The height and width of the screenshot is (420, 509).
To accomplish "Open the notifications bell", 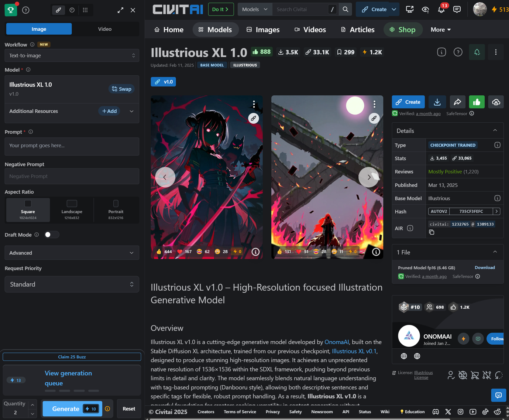I will point(441,9).
